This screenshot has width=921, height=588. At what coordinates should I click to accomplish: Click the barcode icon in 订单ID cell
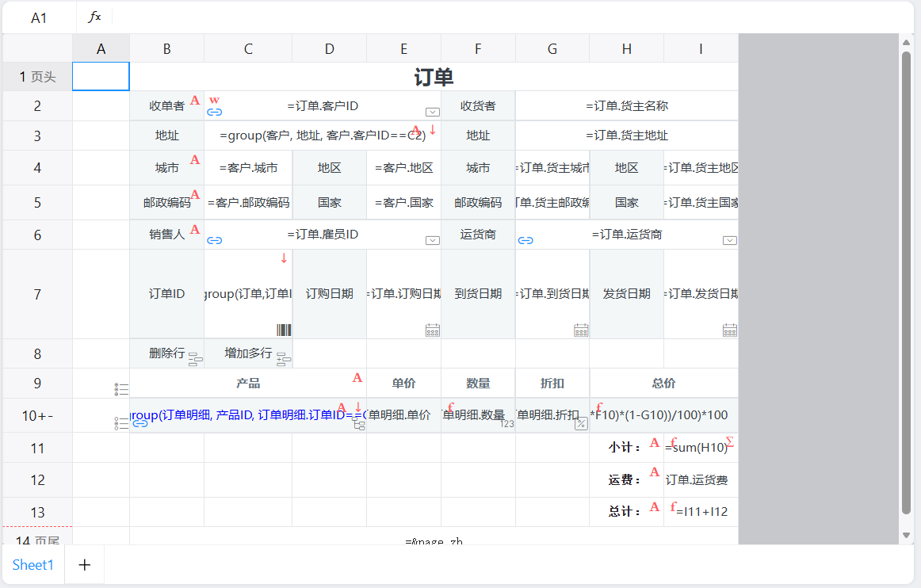(x=284, y=330)
